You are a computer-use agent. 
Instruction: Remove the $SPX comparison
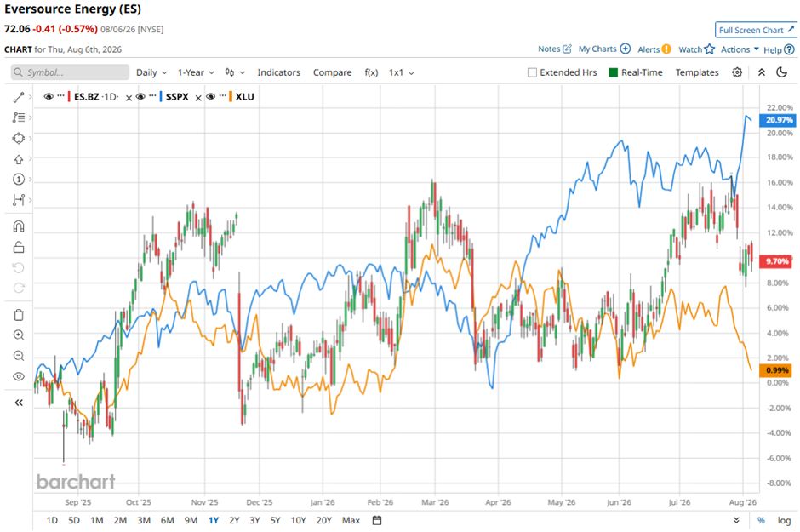point(198,98)
